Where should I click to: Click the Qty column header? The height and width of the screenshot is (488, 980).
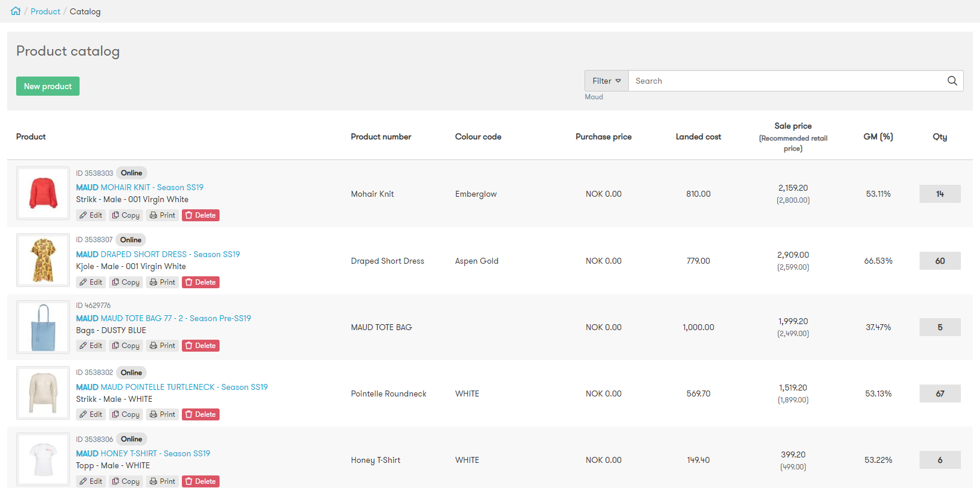pyautogui.click(x=940, y=137)
